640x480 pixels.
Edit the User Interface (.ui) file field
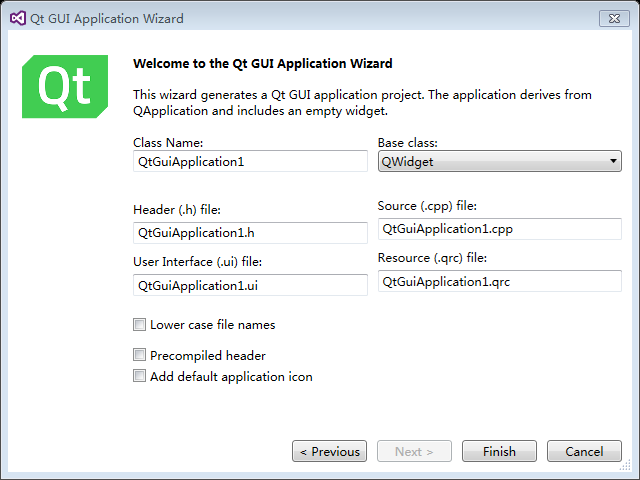click(x=250, y=285)
